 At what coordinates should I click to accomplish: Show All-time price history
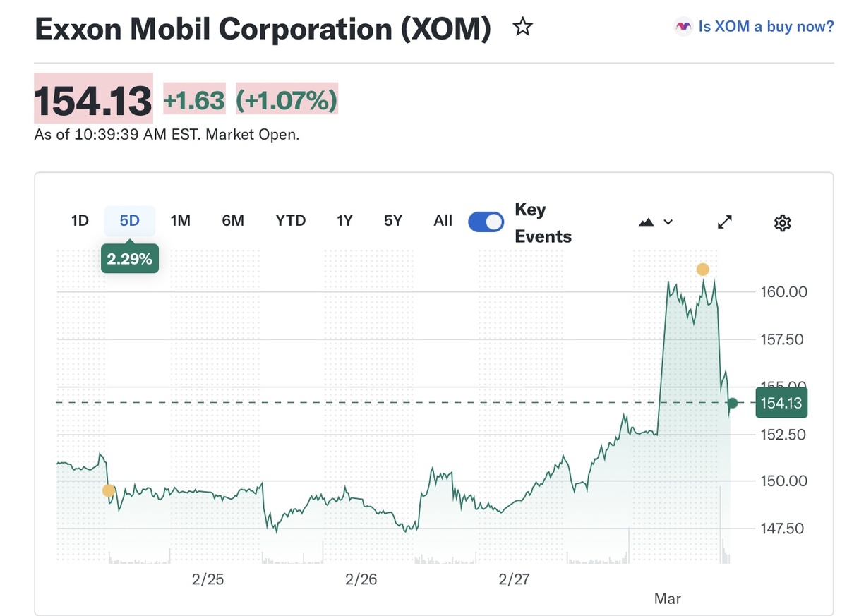[x=443, y=221]
